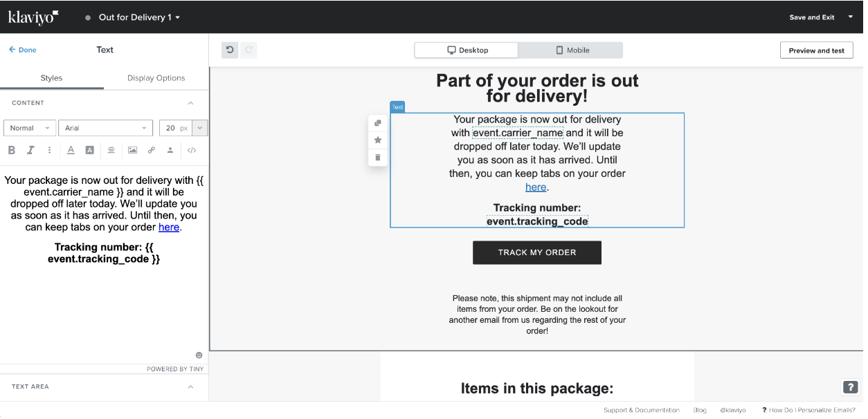Save the Text block as a favorite
This screenshot has height=419, width=868.
(378, 140)
